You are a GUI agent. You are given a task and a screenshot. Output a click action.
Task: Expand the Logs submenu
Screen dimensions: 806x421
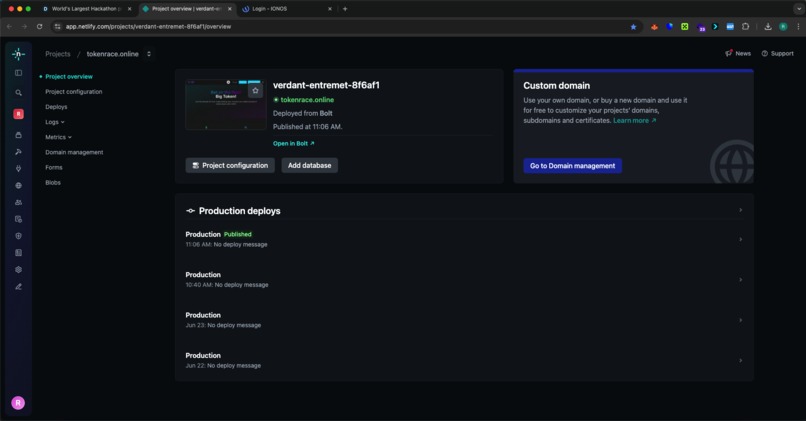click(54, 122)
